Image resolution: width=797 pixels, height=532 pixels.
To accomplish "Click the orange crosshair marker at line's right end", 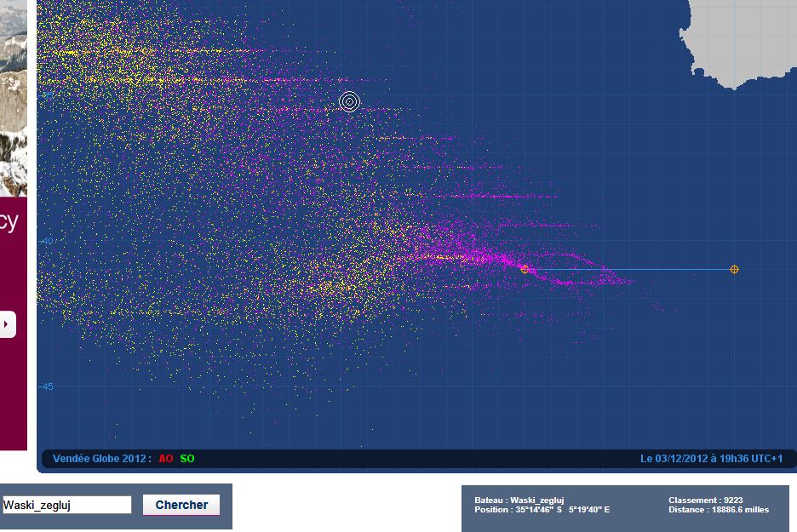I will click(x=734, y=270).
